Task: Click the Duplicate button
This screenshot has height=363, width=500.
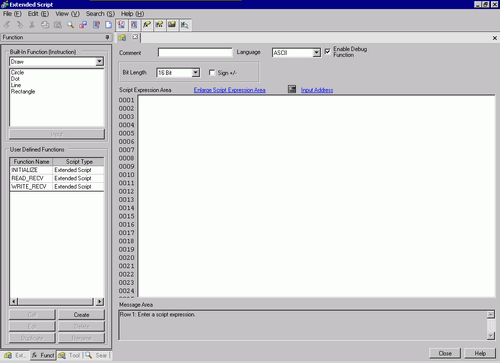Action: pos(32,338)
